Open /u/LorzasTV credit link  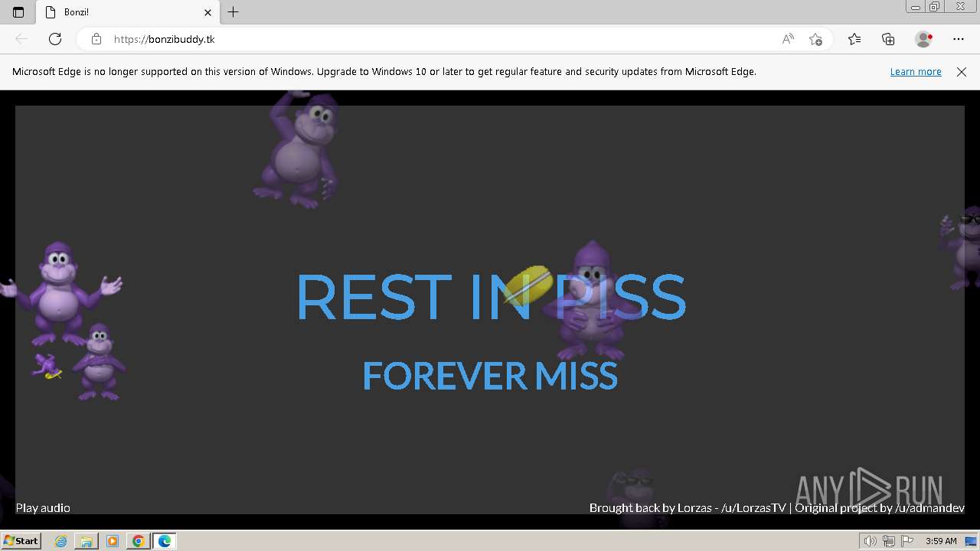pyautogui.click(x=753, y=507)
